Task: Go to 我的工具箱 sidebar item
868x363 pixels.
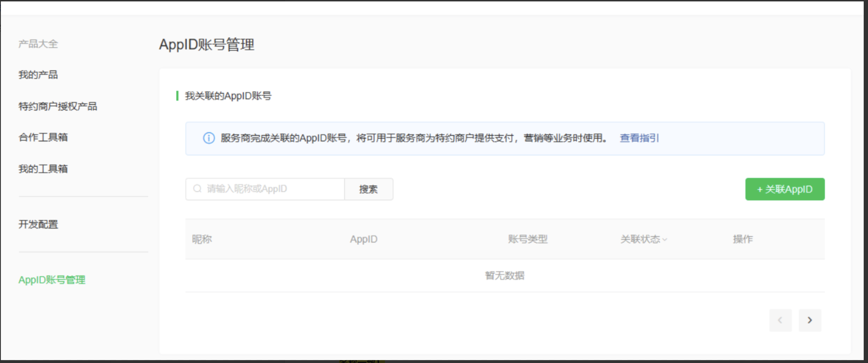Action: point(43,169)
